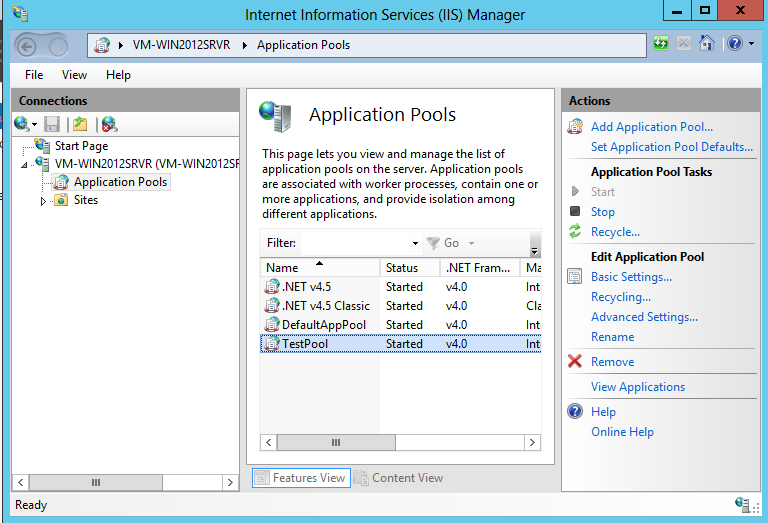Switch to the Content View tab
The image size is (768, 523).
pos(399,478)
